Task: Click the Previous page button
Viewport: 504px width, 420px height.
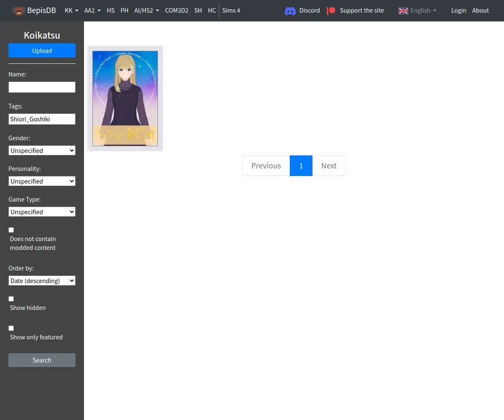Action: (x=266, y=165)
